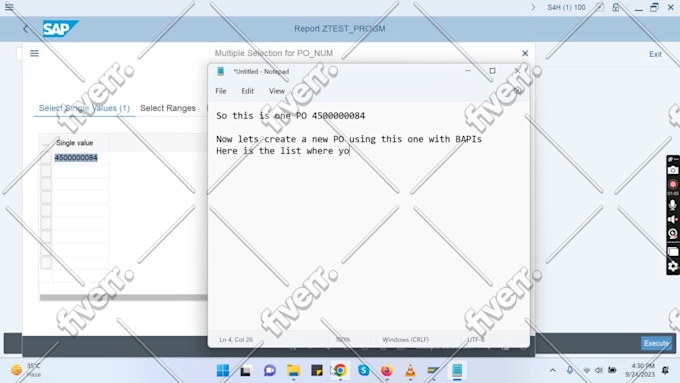
Task: Switch to Select Ranges tab
Action: tap(168, 108)
